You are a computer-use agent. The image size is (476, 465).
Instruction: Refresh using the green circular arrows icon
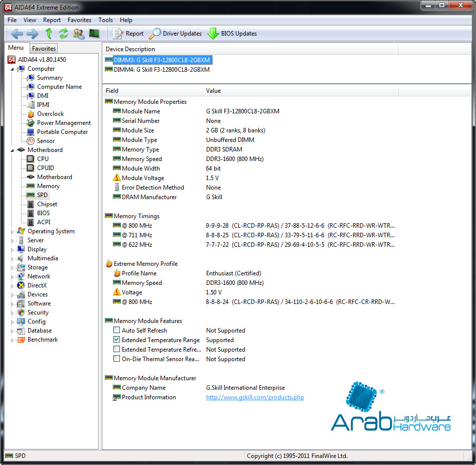pyautogui.click(x=63, y=34)
